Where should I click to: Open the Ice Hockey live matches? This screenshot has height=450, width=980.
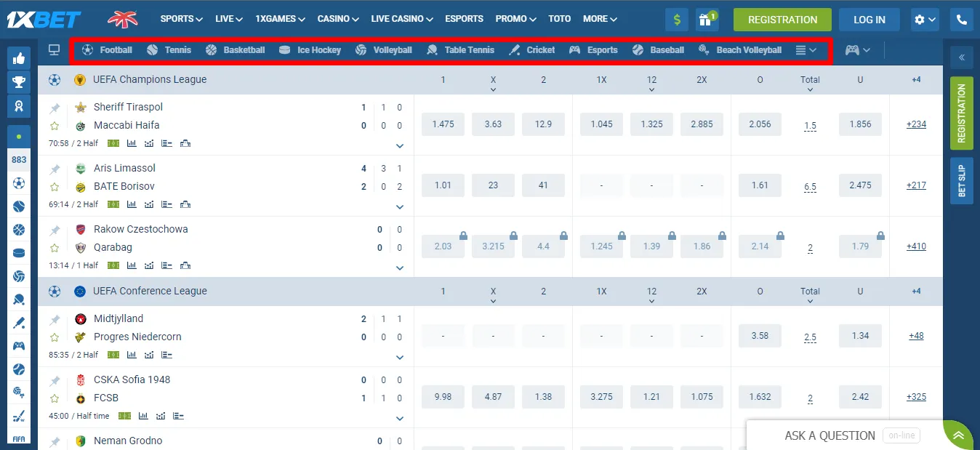click(311, 50)
